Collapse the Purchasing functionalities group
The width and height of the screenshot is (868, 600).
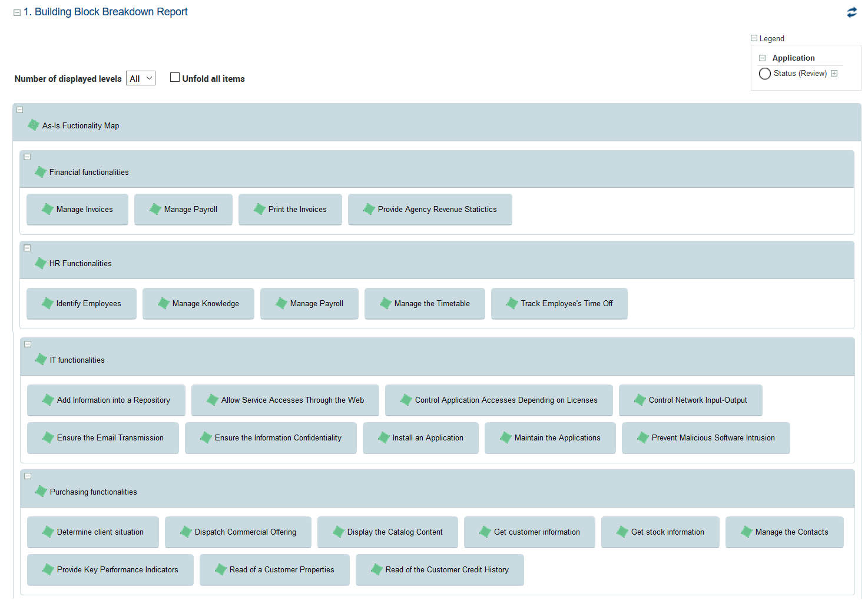pos(28,476)
